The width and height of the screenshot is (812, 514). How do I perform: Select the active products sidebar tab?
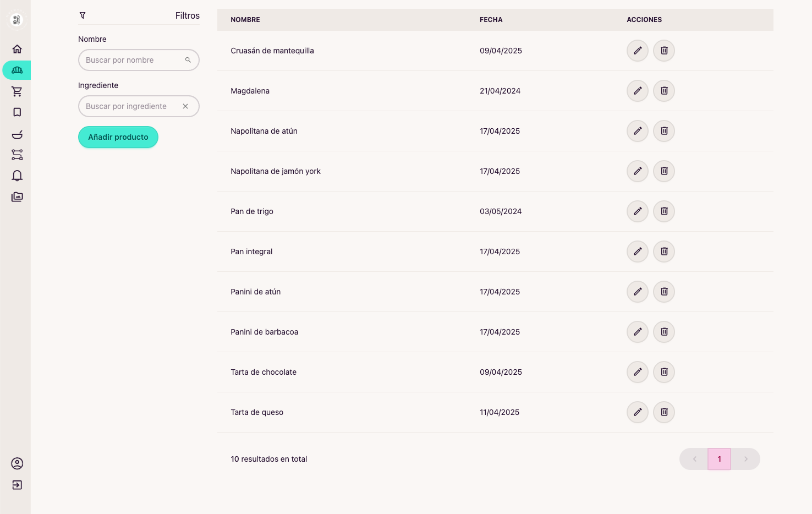[x=17, y=70]
